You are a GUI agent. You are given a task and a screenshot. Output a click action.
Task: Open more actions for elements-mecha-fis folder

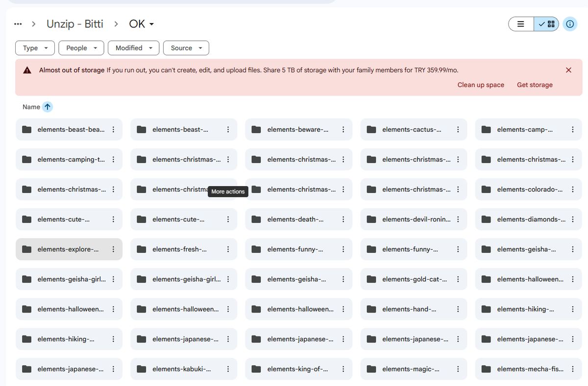573,368
